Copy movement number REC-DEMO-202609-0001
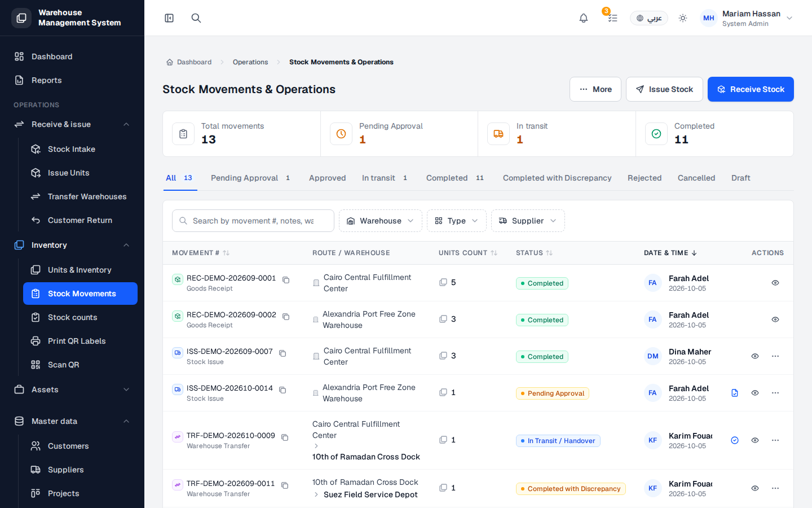812x508 pixels. (286, 280)
